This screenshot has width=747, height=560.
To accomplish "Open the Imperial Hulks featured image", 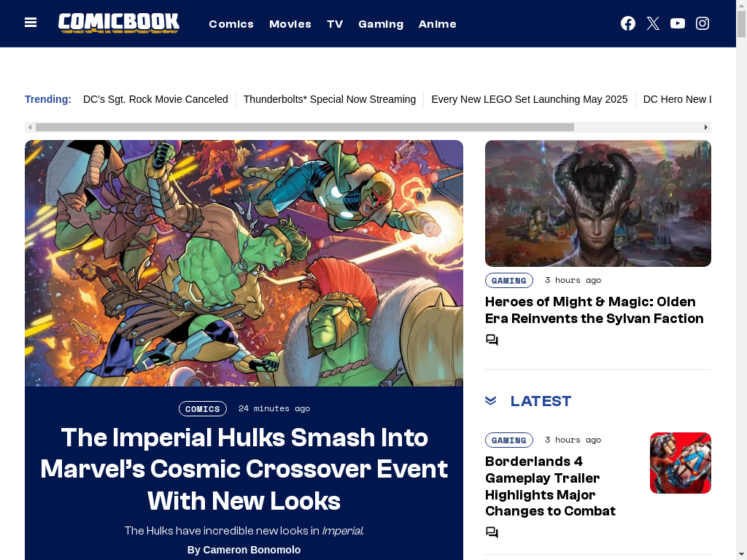I will (x=244, y=262).
